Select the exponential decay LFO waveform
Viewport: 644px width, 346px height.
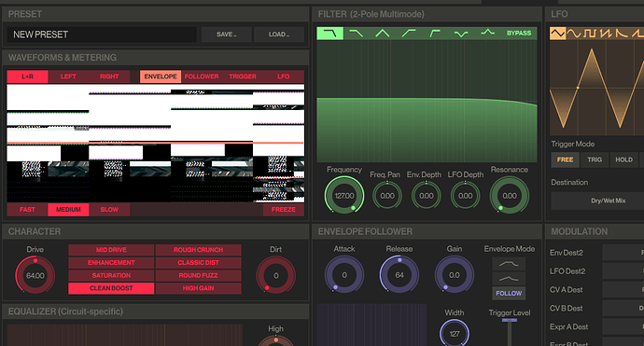(622, 34)
